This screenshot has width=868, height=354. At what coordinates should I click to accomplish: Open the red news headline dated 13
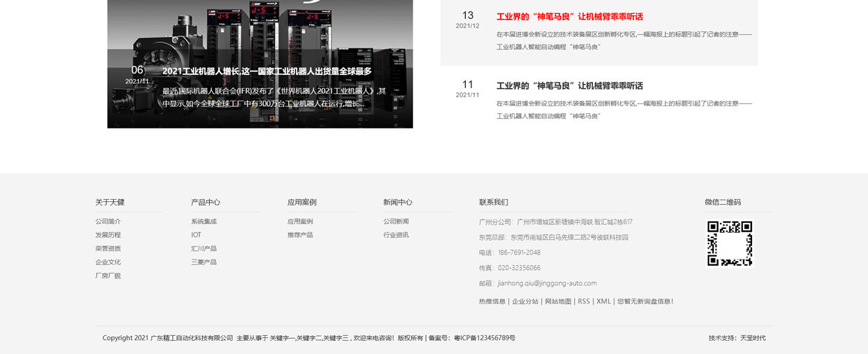pyautogui.click(x=569, y=17)
